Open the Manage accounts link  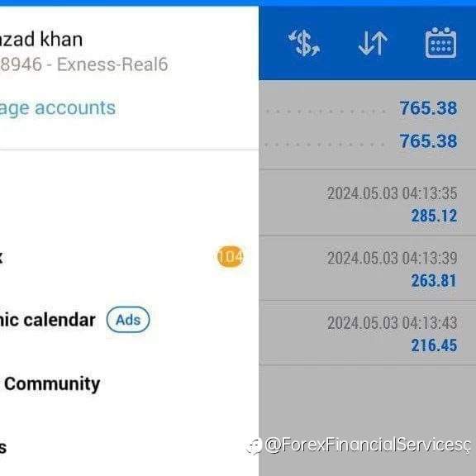[x=58, y=107]
